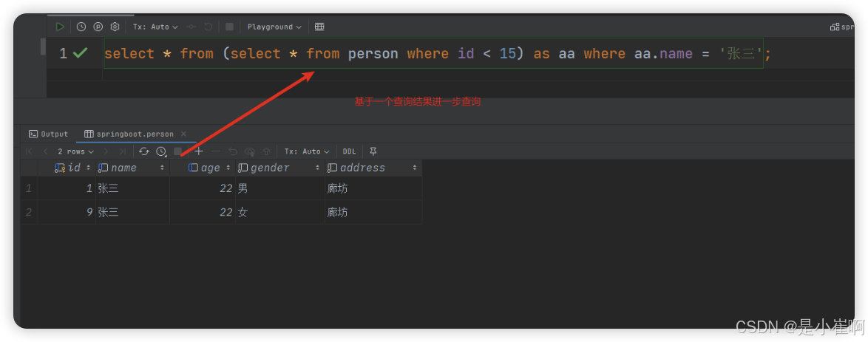Click the Commit icon in editor toolbar
The height and width of the screenshot is (342, 868).
pos(191,27)
